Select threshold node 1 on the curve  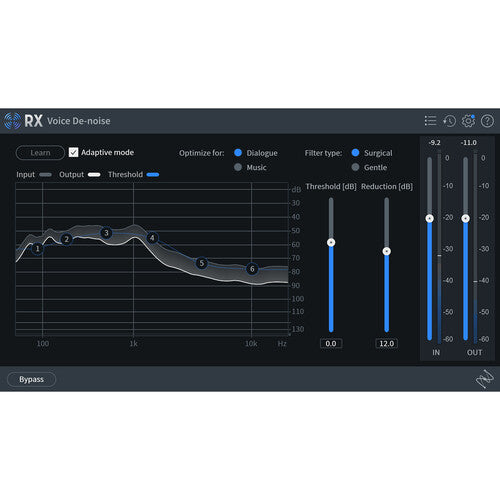[37, 249]
